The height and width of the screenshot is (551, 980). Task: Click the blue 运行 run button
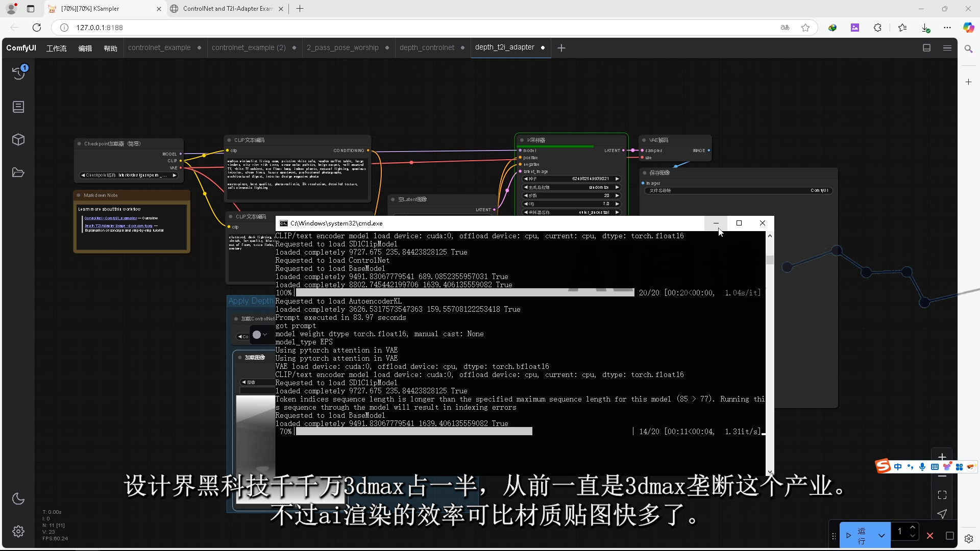click(857, 536)
